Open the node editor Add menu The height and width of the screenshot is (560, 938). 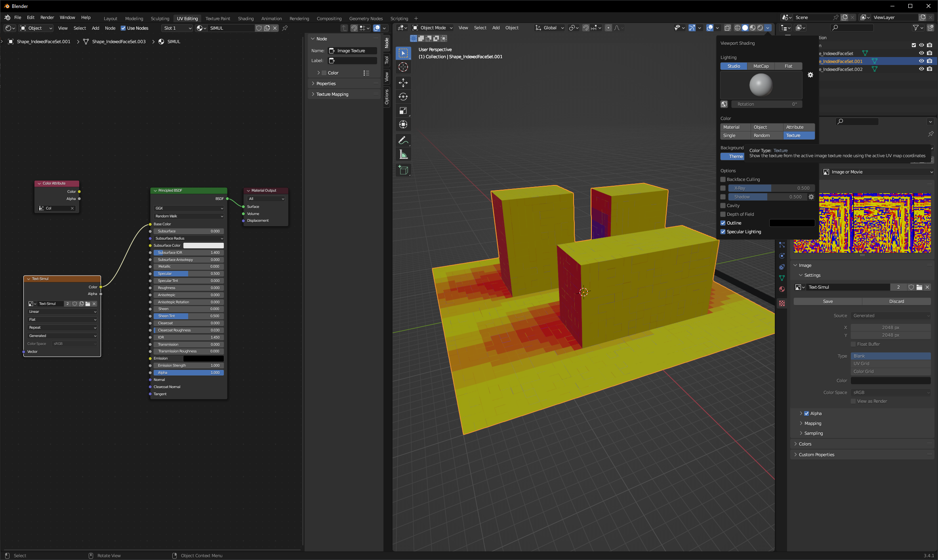[95, 28]
